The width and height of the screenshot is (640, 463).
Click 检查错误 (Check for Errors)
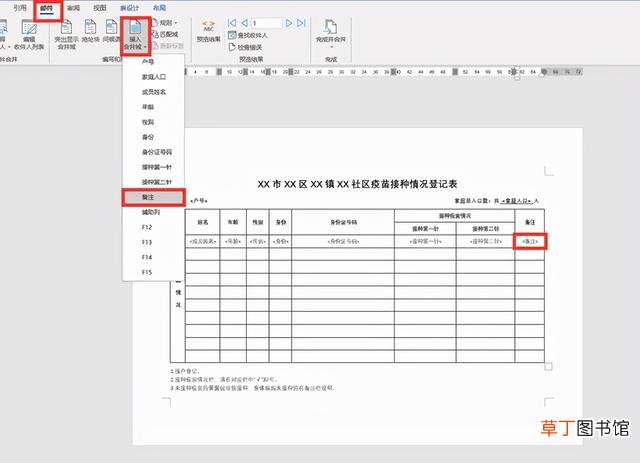pyautogui.click(x=245, y=47)
